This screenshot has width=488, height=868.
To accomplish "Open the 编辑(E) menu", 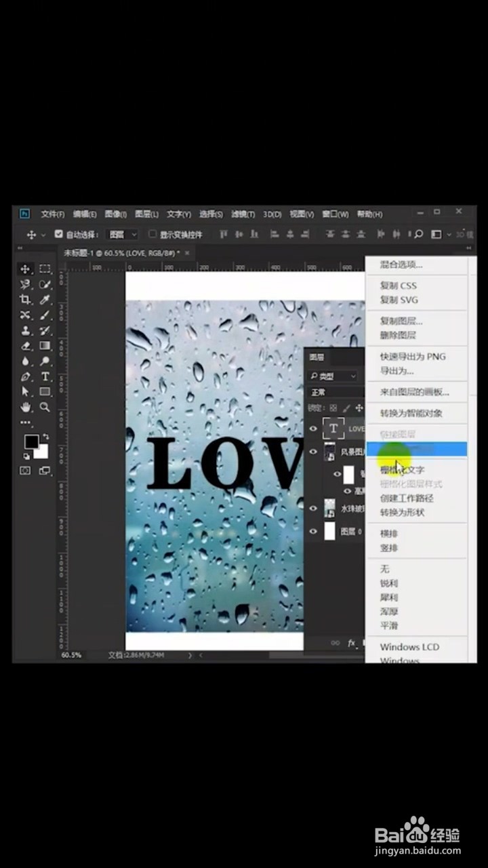I will click(x=85, y=214).
